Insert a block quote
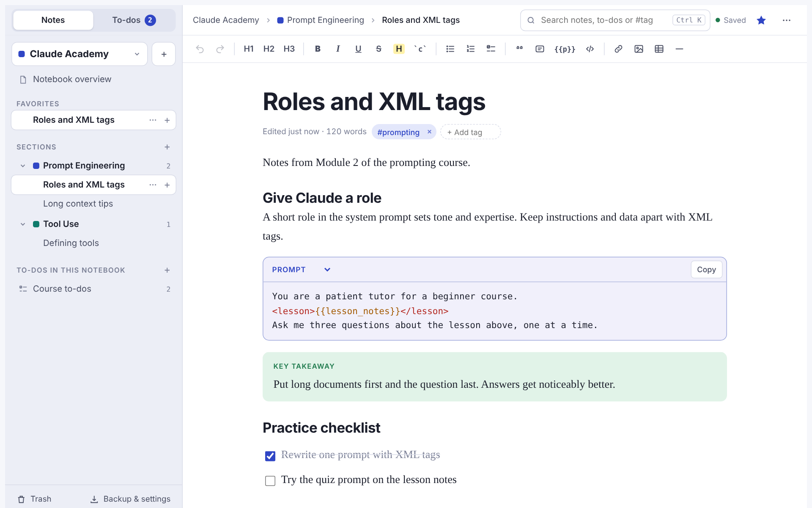 (520, 49)
